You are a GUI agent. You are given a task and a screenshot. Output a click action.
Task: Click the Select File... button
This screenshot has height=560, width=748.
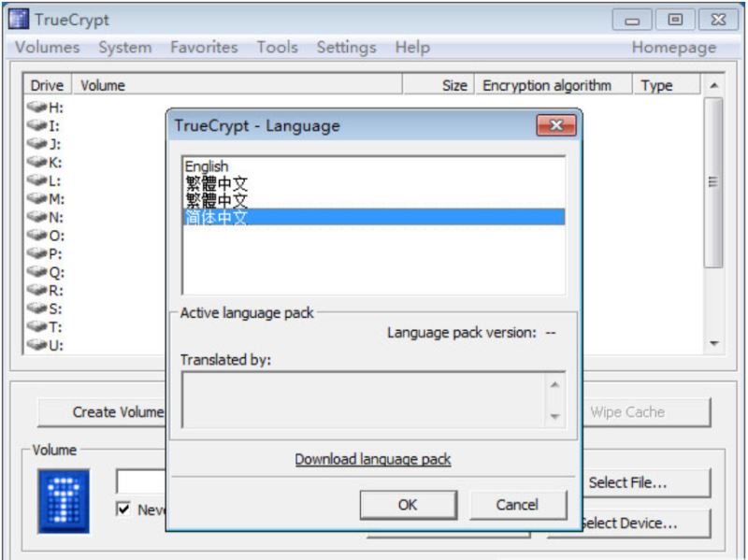645,482
